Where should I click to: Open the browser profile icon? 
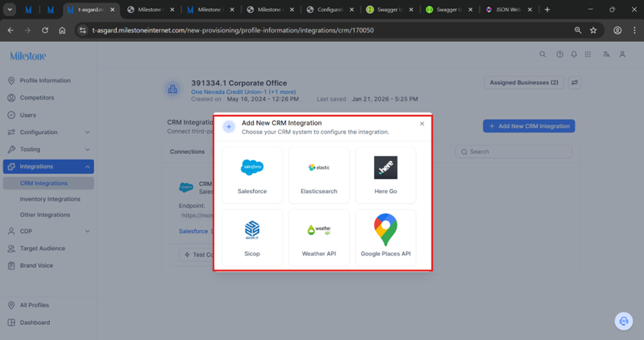[x=617, y=30]
